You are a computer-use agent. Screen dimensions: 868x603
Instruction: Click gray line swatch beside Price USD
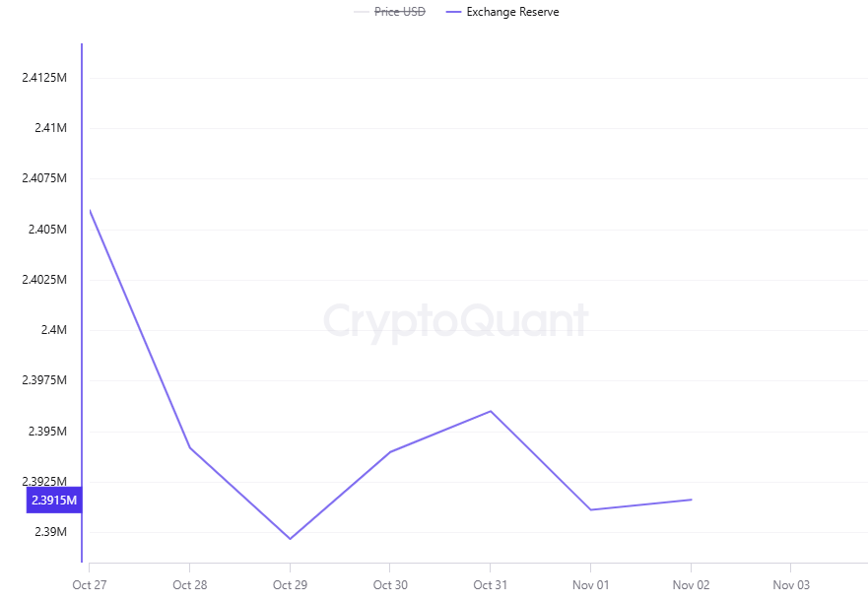pyautogui.click(x=362, y=12)
